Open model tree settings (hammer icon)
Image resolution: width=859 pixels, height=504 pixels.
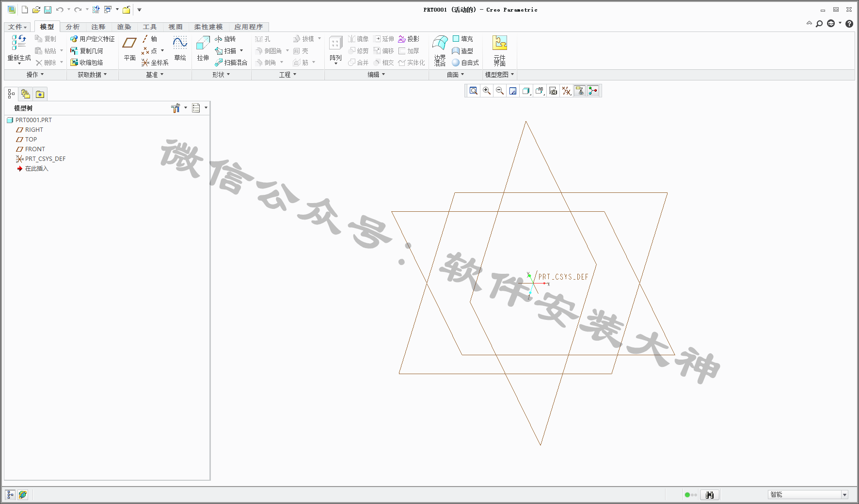coord(175,108)
